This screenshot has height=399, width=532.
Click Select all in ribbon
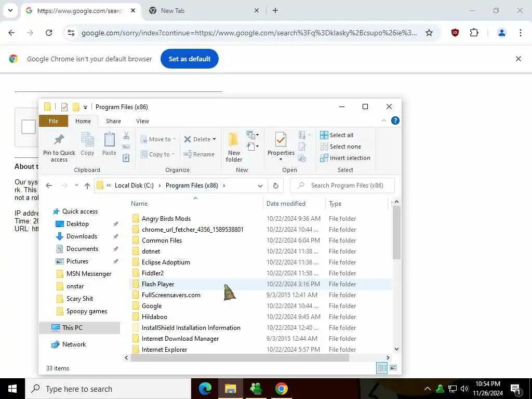coord(337,135)
